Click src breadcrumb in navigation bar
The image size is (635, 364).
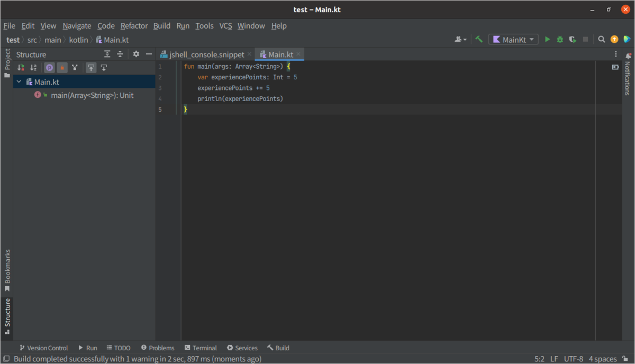[32, 40]
